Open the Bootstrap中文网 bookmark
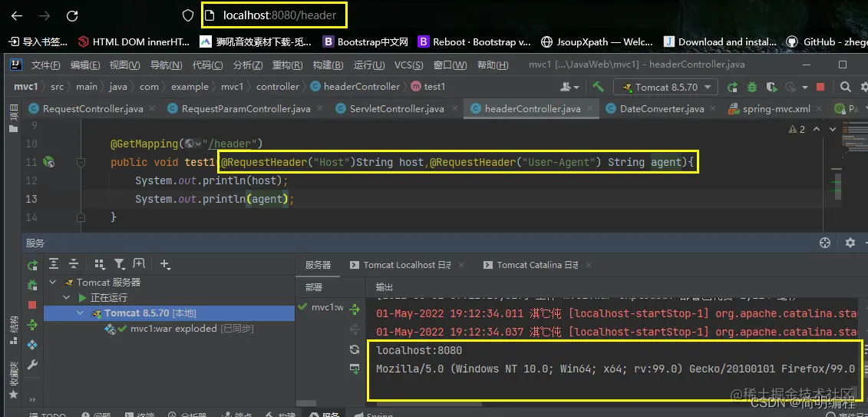Viewport: 868px width, 417px height. click(x=365, y=41)
